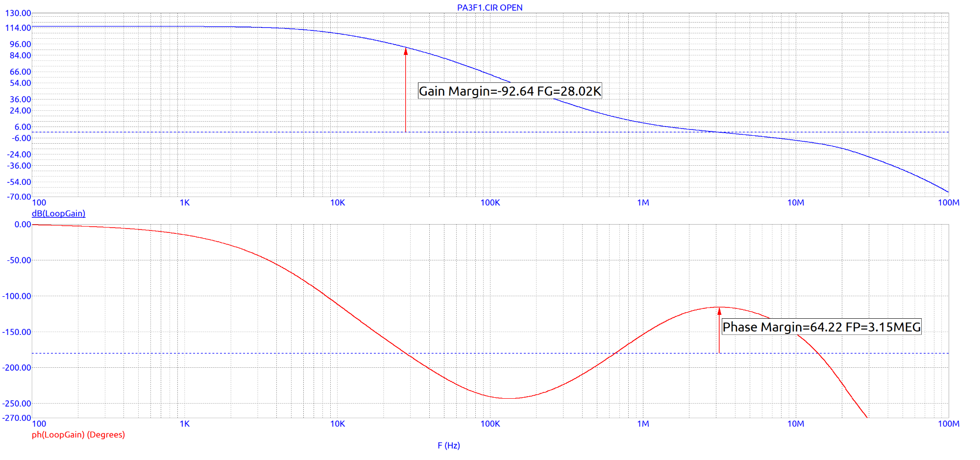The image size is (980, 460).
Task: Click the -270.00 phase axis label
Action: tap(17, 418)
